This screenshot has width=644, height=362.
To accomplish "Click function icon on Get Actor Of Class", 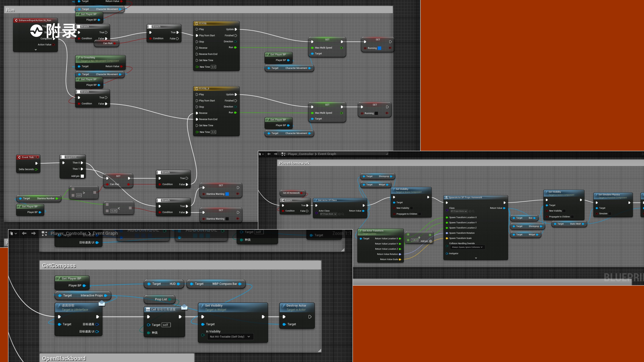I will [x=316, y=200].
